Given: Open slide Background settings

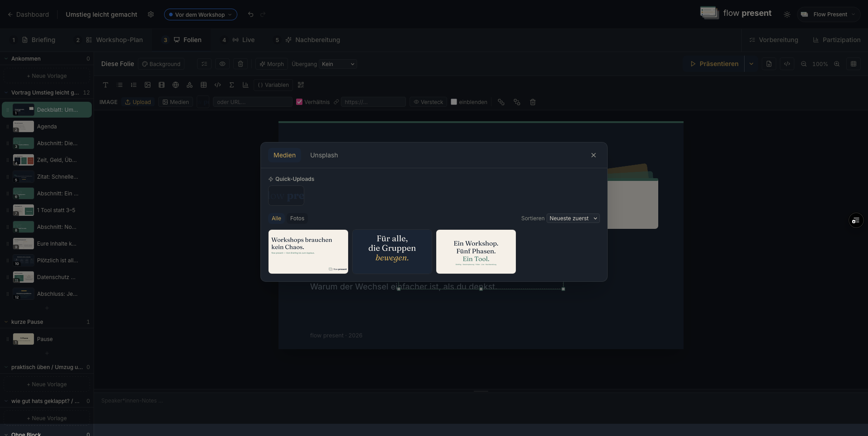Looking at the screenshot, I should click(161, 64).
